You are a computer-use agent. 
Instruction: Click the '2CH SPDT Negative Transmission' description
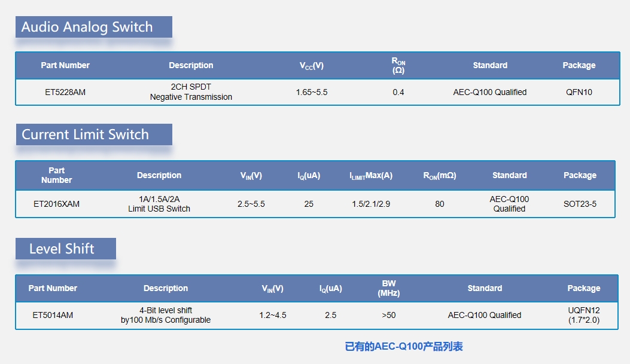point(191,92)
